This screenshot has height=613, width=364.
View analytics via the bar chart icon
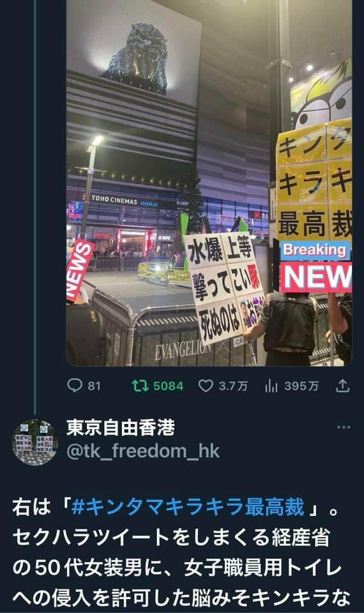(x=271, y=386)
